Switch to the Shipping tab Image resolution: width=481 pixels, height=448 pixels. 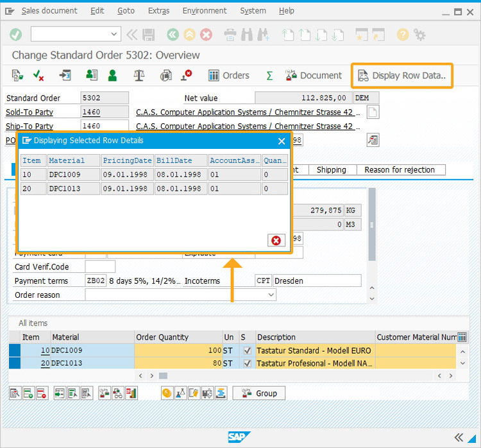point(332,170)
